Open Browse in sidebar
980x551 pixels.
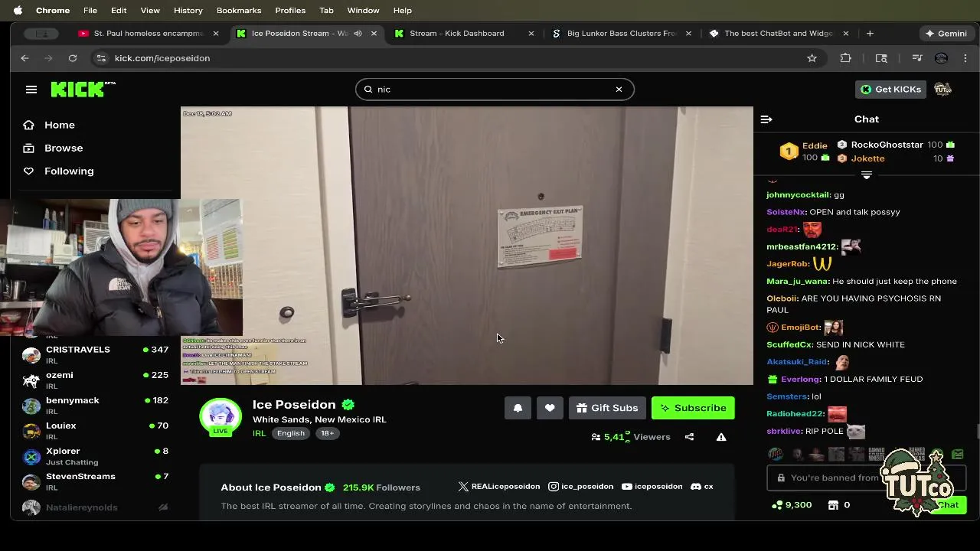pyautogui.click(x=63, y=148)
